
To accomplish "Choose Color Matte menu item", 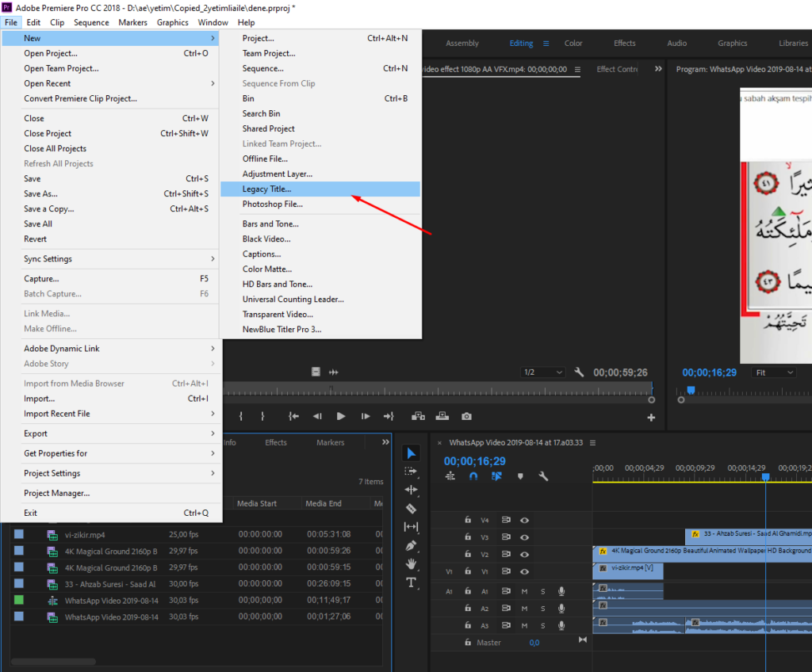I will point(320,269).
